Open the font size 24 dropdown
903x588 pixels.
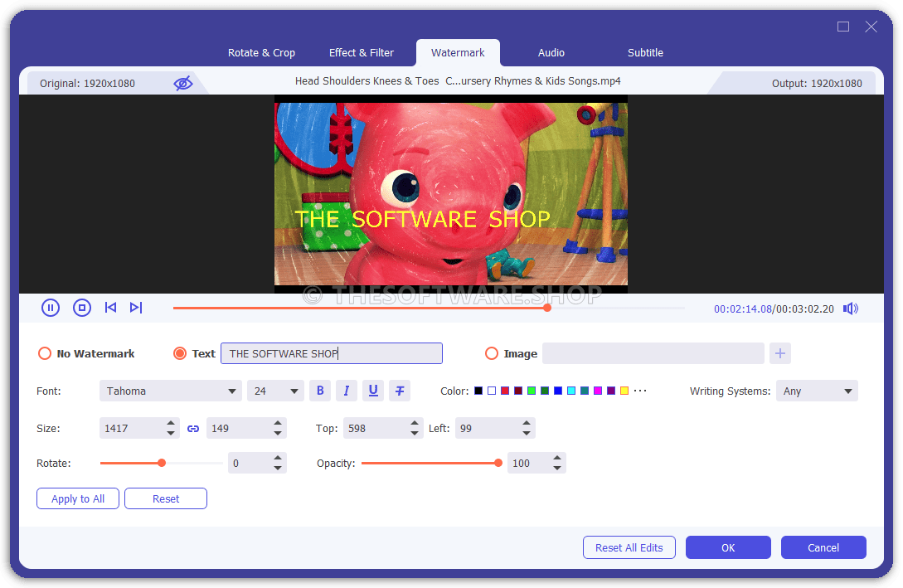[x=275, y=391]
